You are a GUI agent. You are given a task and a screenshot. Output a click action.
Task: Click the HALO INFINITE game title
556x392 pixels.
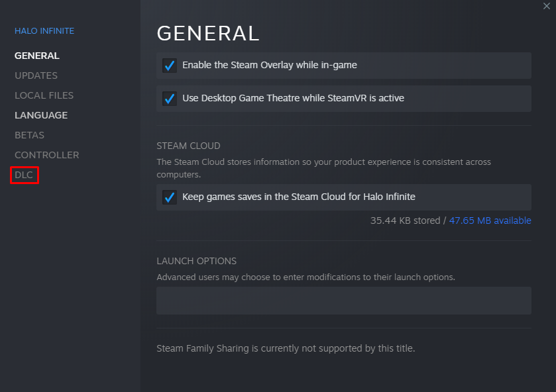[x=44, y=30]
